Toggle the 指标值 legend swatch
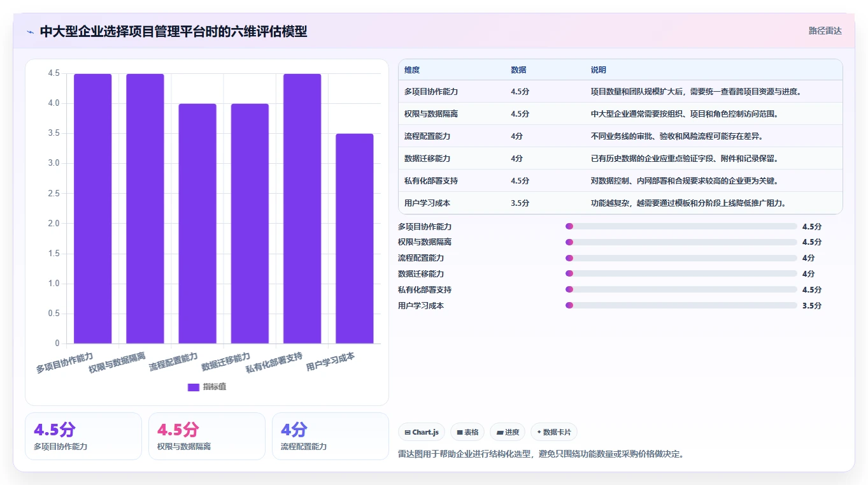The width and height of the screenshot is (868, 485). pyautogui.click(x=194, y=387)
